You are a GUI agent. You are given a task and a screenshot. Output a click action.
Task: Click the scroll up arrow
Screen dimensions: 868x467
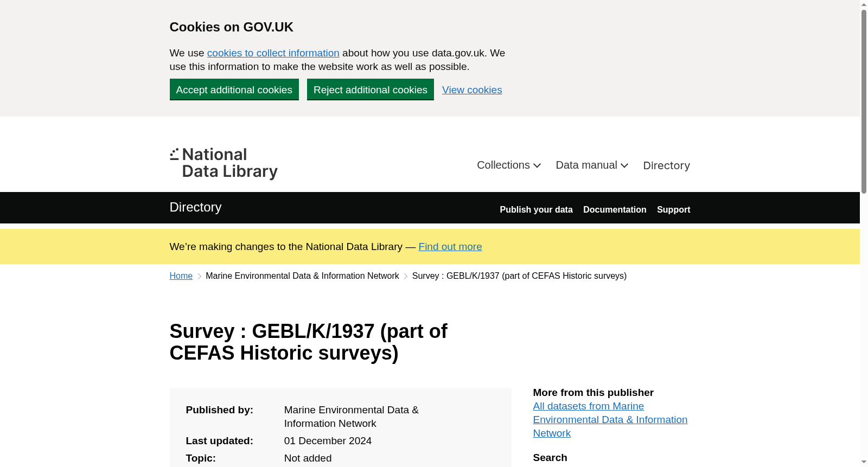[864, 4]
